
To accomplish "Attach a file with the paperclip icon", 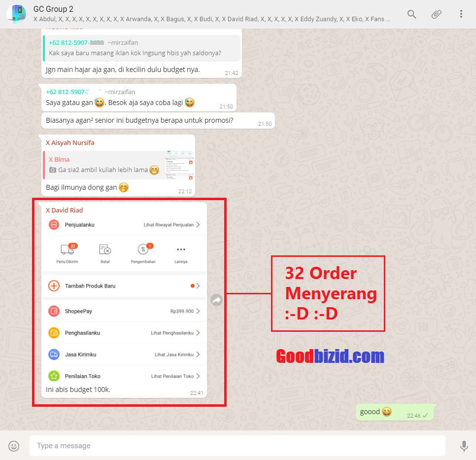I will click(436, 14).
